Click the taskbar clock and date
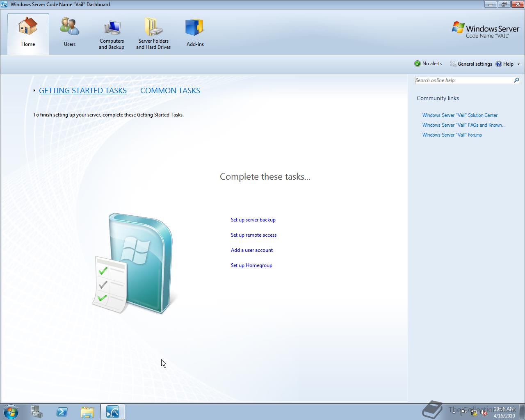Screen dimensions: 525x420 [504, 412]
